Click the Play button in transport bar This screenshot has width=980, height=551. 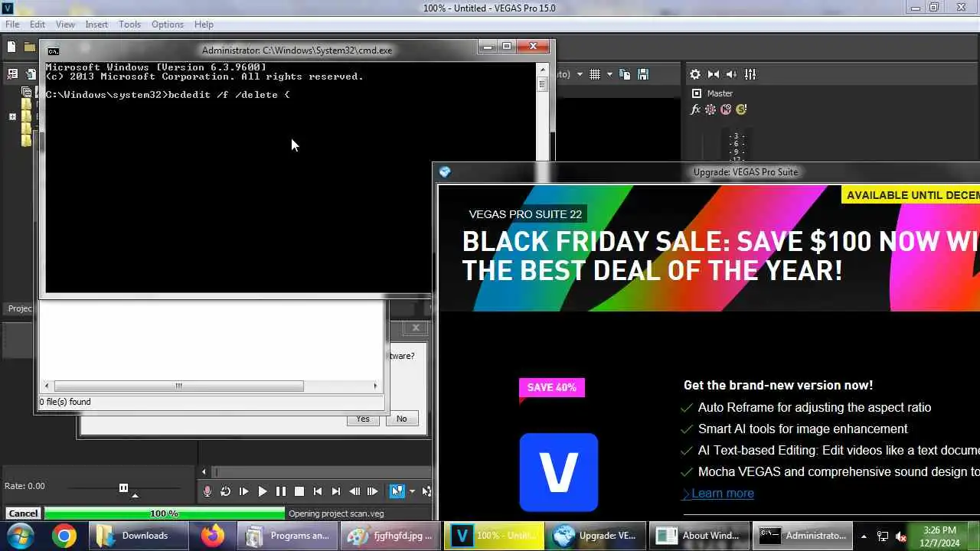tap(262, 491)
